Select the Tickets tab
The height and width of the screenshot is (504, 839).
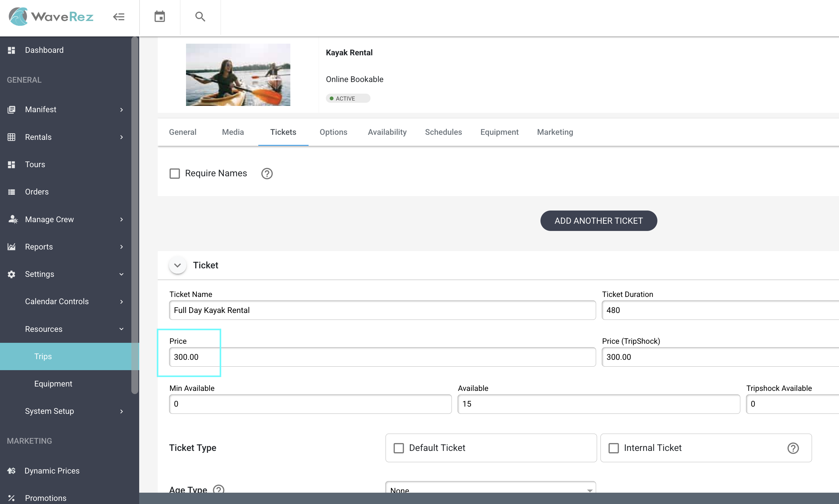pyautogui.click(x=283, y=132)
